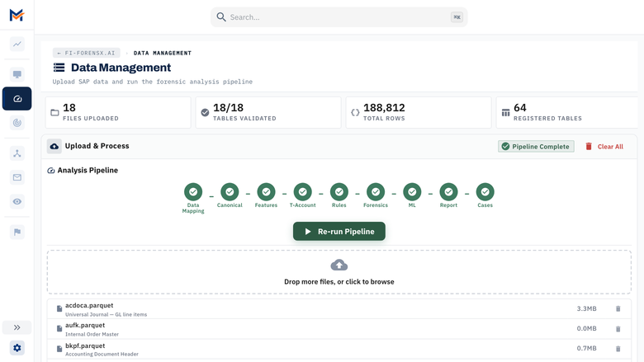Select the active gauge sidebar icon
The width and height of the screenshot is (644, 362).
(17, 98)
